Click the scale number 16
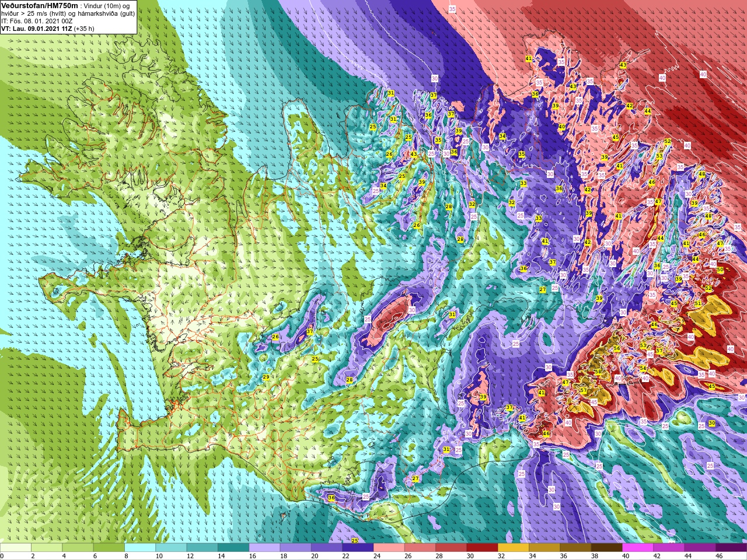 pos(252,556)
